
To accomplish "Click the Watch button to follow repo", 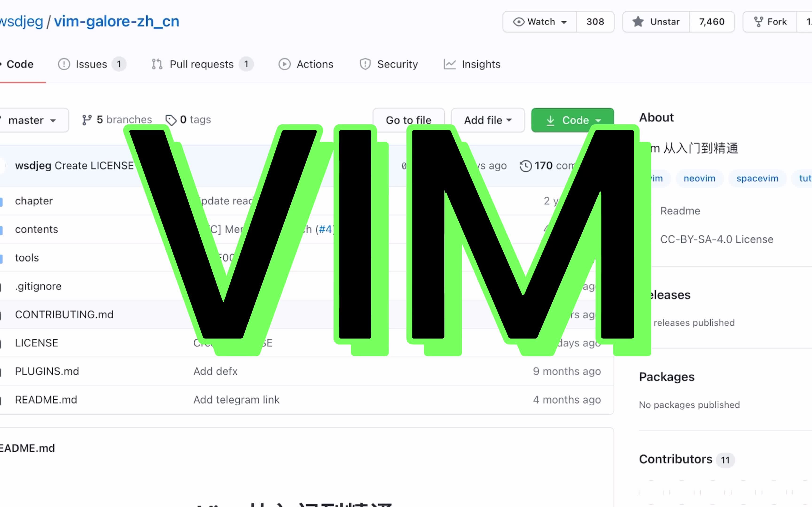I will click(x=538, y=22).
